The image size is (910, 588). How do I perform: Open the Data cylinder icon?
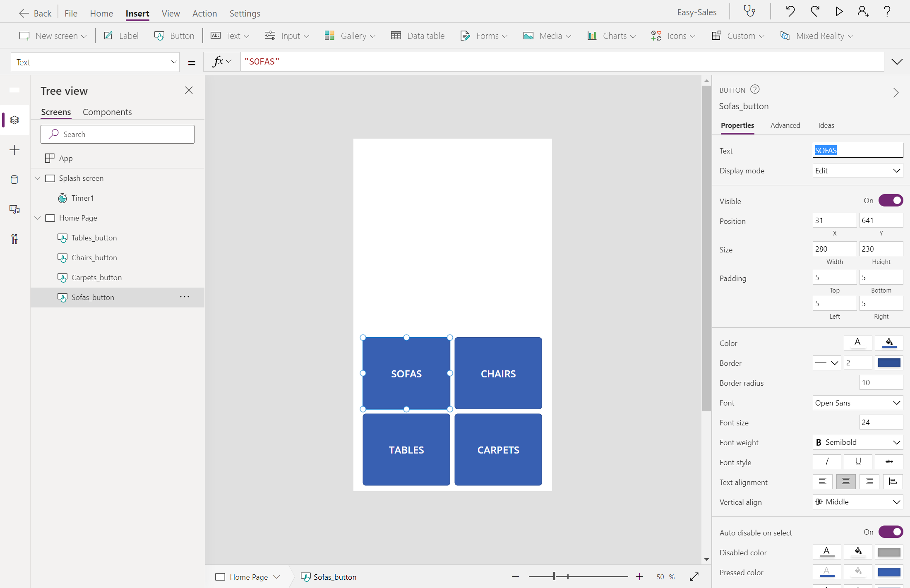tap(14, 180)
